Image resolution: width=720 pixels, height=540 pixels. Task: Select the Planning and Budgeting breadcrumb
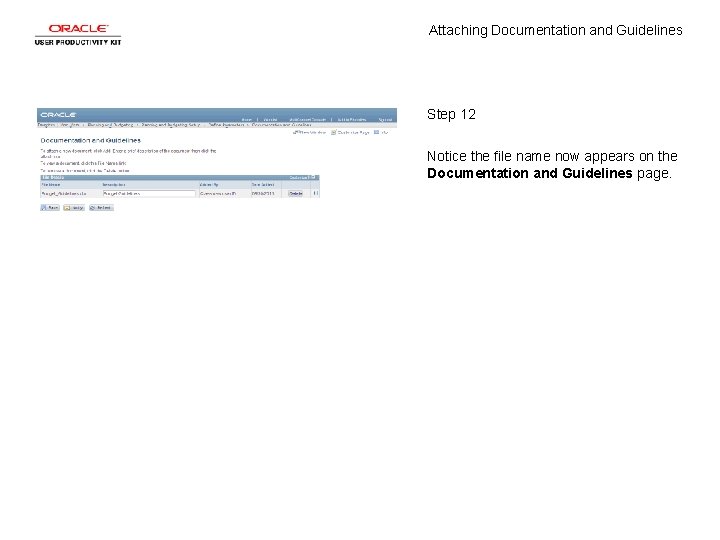pos(110,125)
